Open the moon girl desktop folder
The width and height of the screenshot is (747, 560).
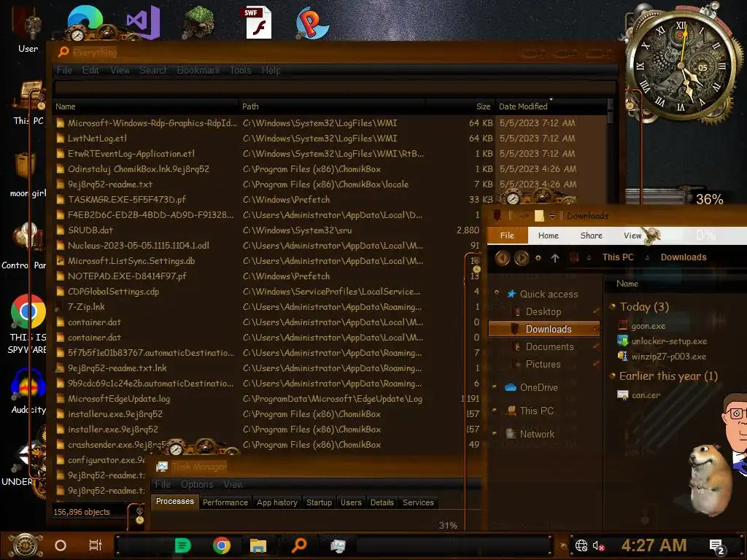[x=28, y=174]
